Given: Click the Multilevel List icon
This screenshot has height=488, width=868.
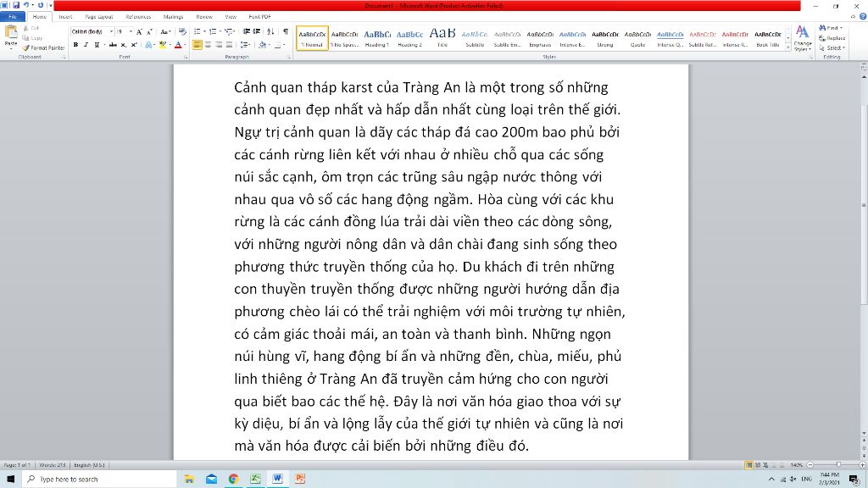Looking at the screenshot, I should (x=229, y=32).
